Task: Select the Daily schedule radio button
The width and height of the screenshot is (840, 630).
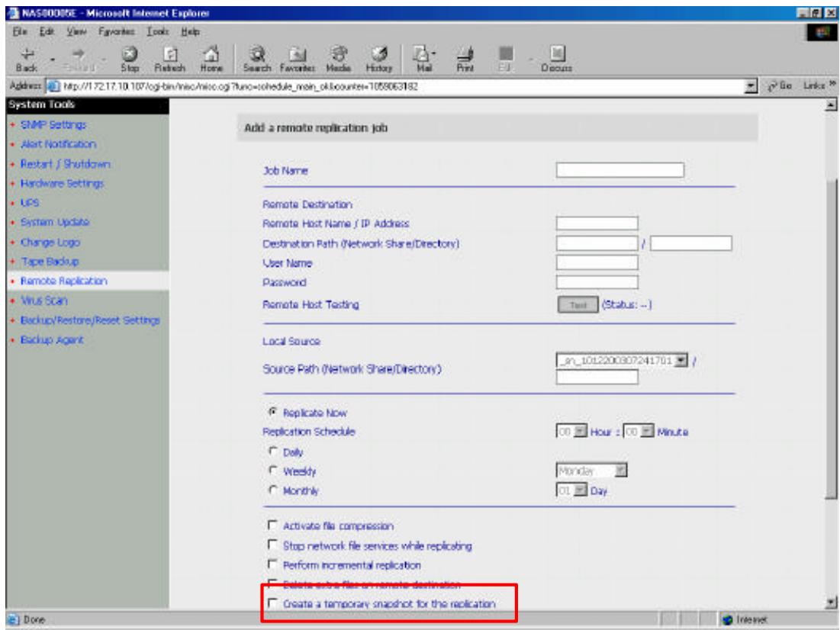Action: (x=272, y=451)
